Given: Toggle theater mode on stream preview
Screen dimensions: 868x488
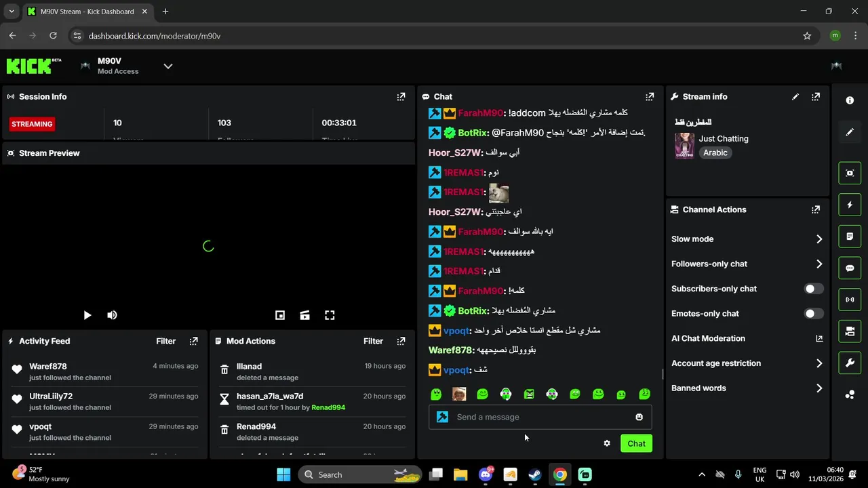Looking at the screenshot, I should (304, 315).
